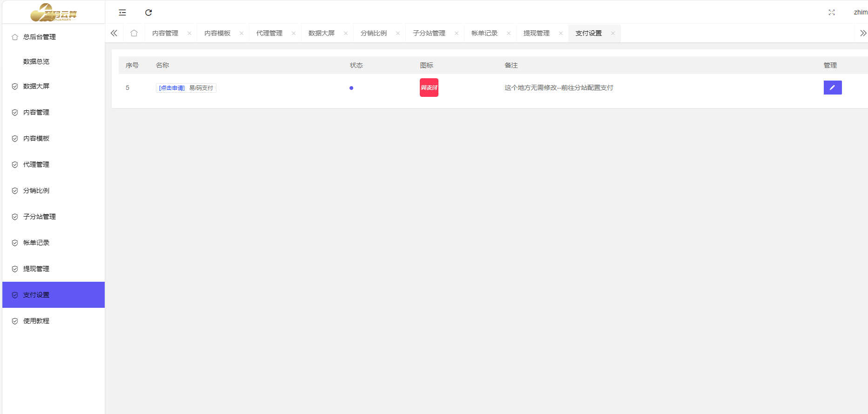Close the 内容管理 tab
Image resolution: width=868 pixels, height=414 pixels.
(x=189, y=33)
